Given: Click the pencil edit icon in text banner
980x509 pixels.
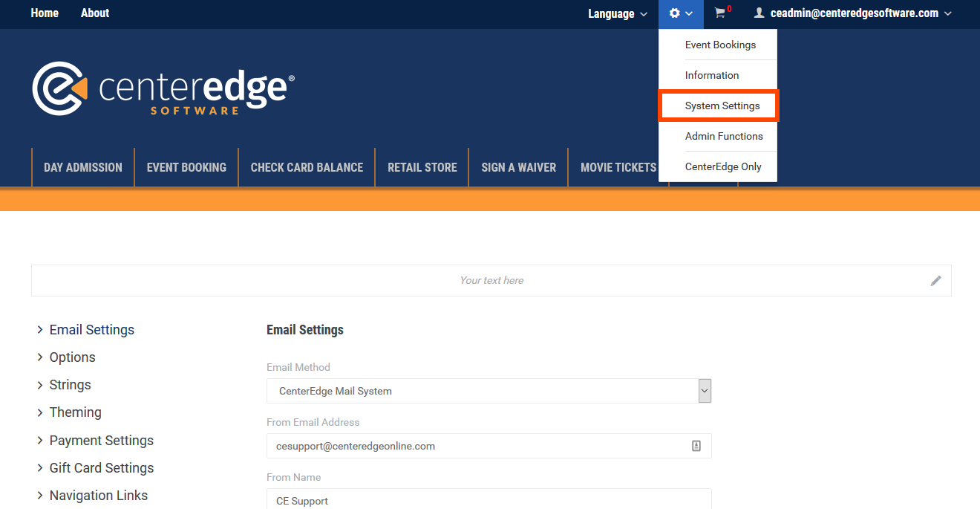Looking at the screenshot, I should click(x=936, y=281).
